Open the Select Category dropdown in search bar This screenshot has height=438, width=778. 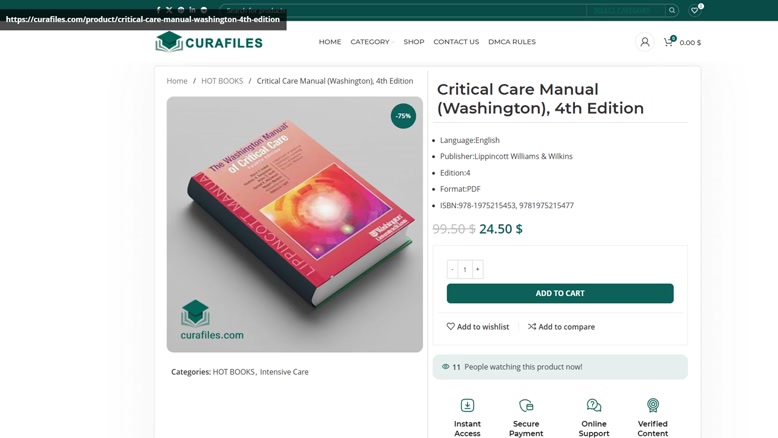pos(626,10)
